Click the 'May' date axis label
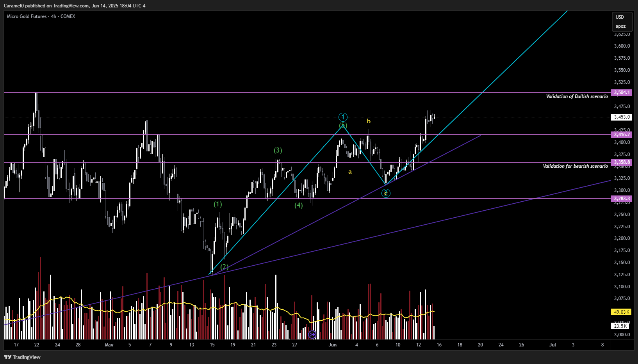Screen dimensions: 638x364 109,345
